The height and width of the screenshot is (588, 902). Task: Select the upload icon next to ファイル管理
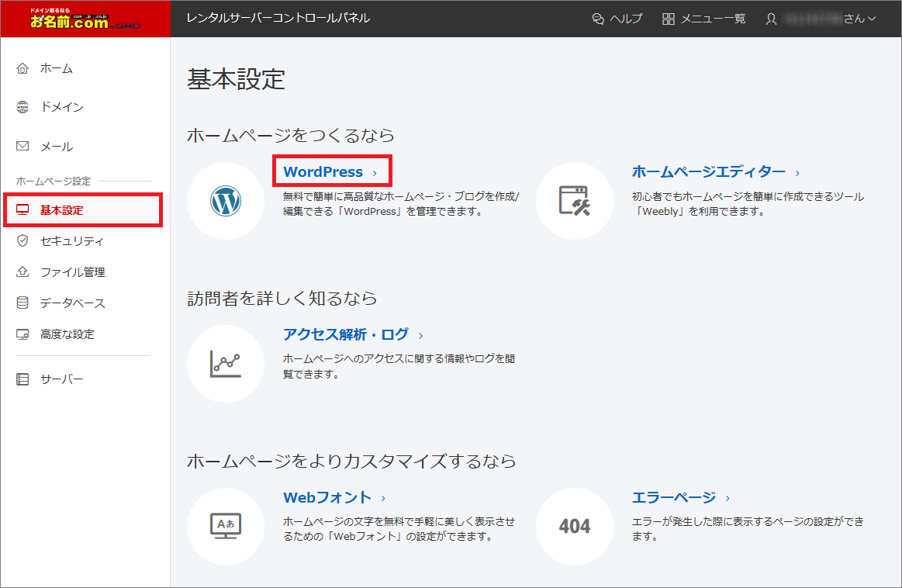coord(23,272)
